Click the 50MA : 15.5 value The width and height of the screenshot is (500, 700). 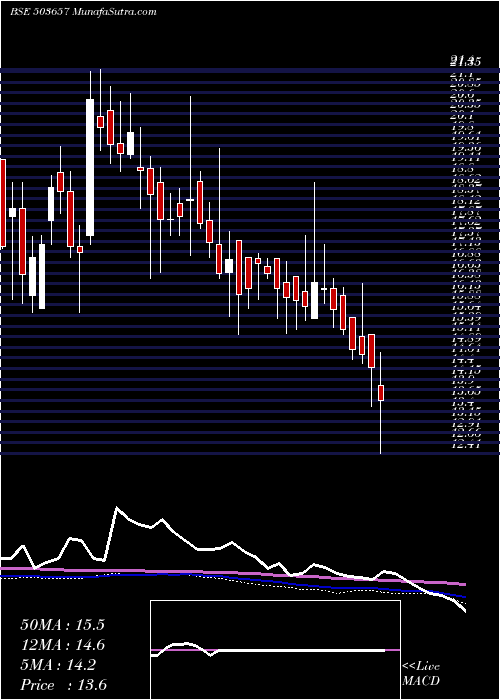point(62,625)
